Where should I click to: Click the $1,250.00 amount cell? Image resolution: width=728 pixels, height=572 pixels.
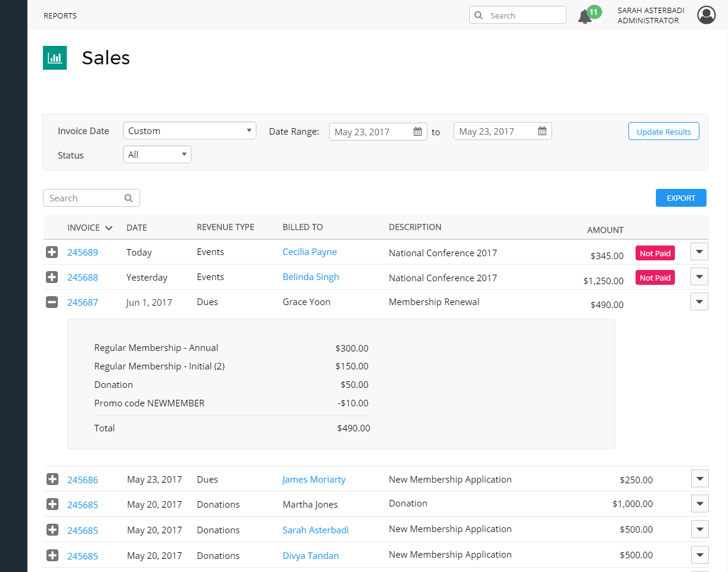point(603,281)
